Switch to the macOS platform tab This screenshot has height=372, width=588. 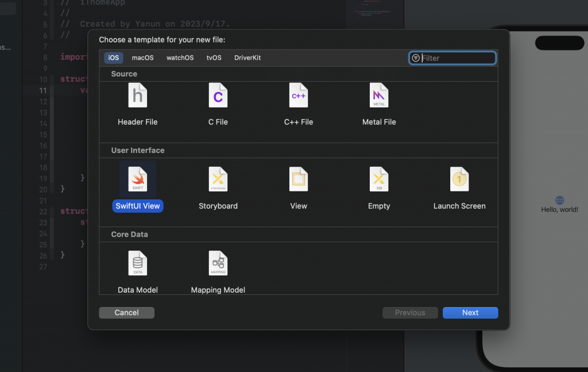[x=142, y=58]
